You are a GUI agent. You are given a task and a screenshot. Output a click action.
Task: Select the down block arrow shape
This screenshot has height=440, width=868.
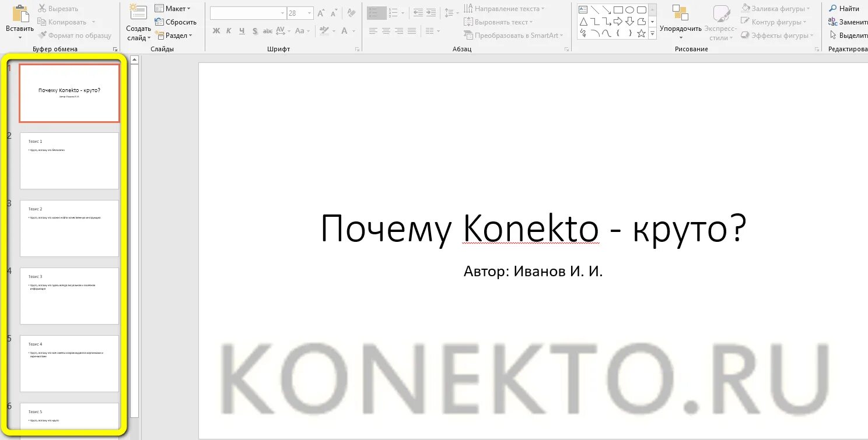coord(629,22)
